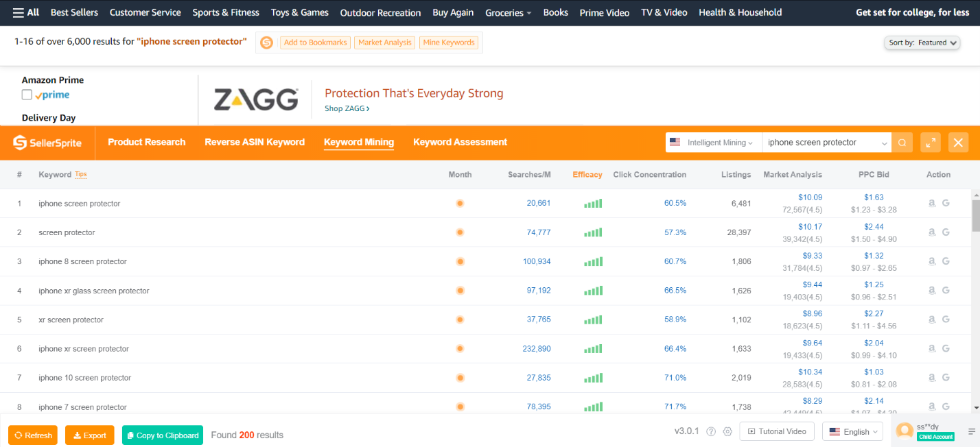Open the list menu icon beside account

click(972, 432)
